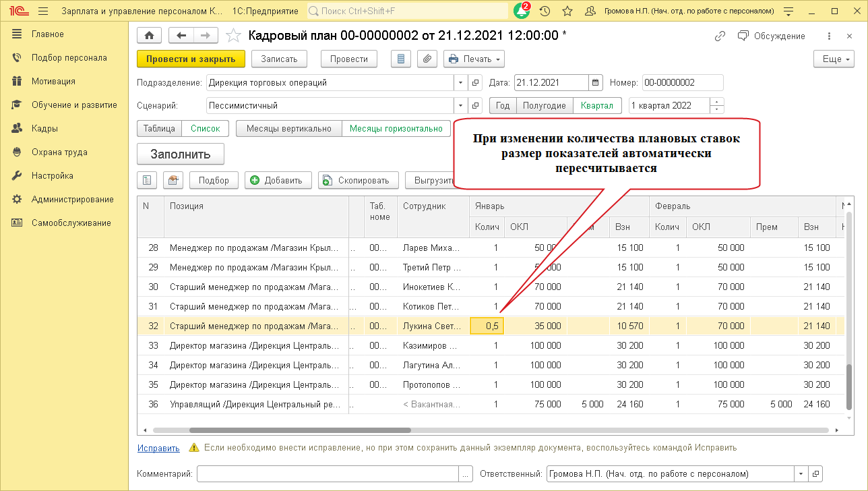Click the Записать button

pyautogui.click(x=279, y=59)
